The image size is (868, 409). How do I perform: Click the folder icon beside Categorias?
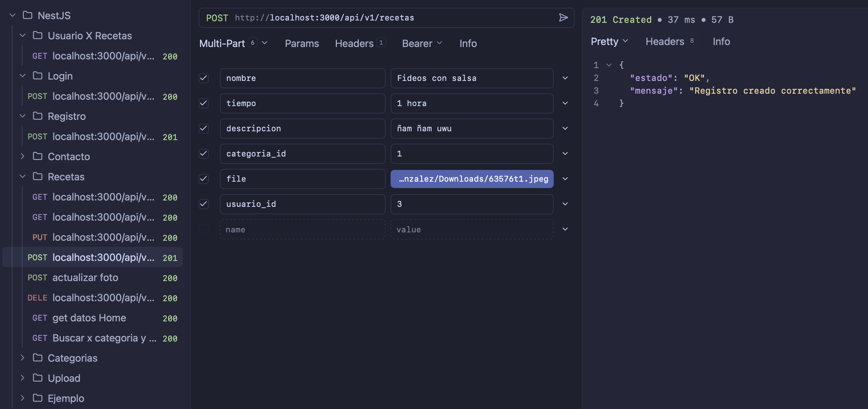[x=37, y=358]
